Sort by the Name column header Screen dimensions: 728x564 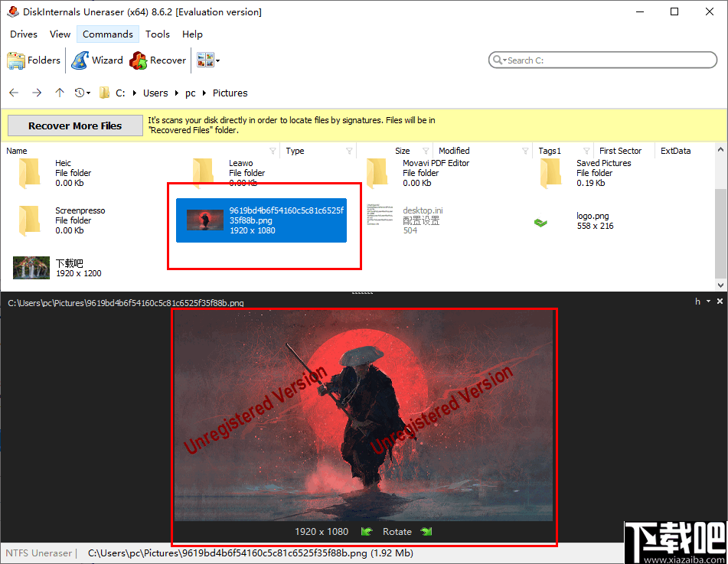17,151
